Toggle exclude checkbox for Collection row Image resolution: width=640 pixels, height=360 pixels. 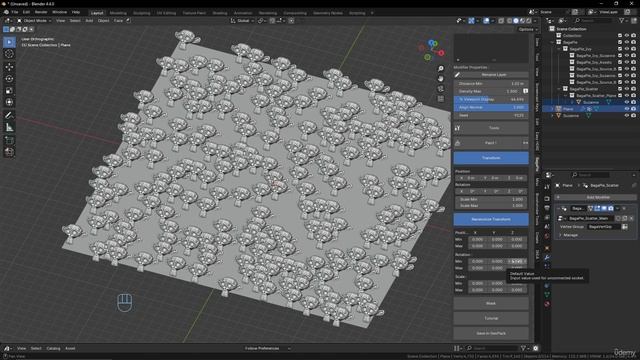620,36
